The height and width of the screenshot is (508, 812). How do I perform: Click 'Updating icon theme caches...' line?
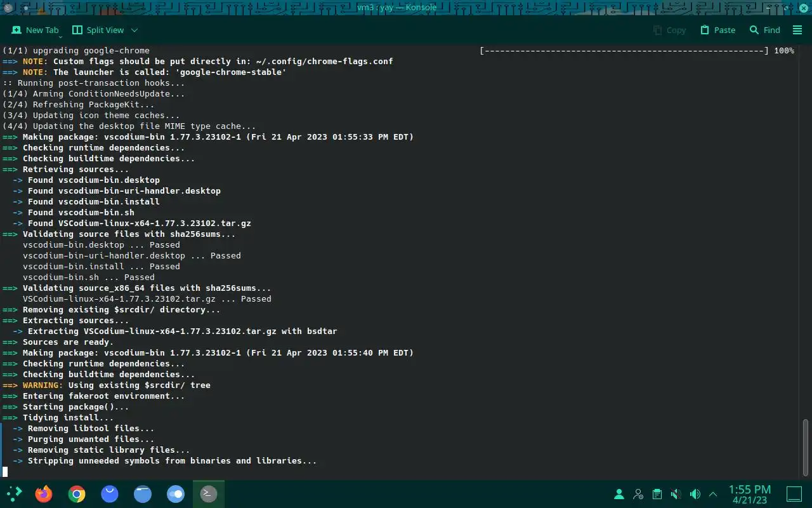click(x=91, y=116)
